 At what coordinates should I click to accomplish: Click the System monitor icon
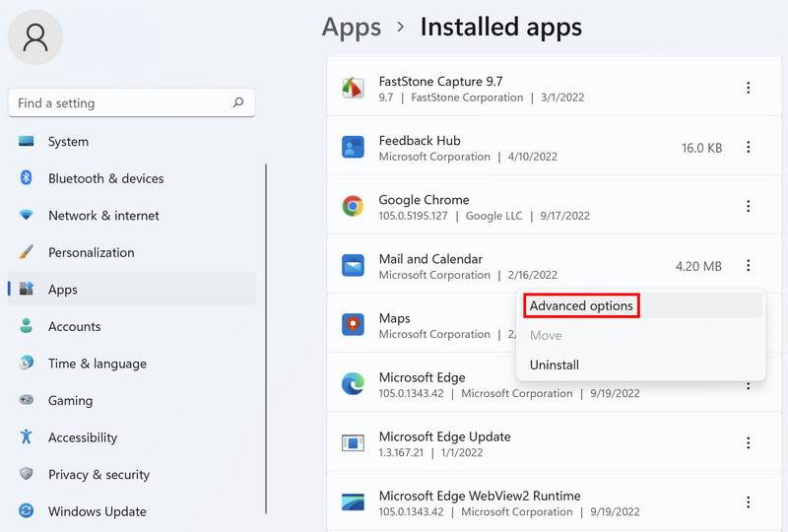pyautogui.click(x=27, y=141)
